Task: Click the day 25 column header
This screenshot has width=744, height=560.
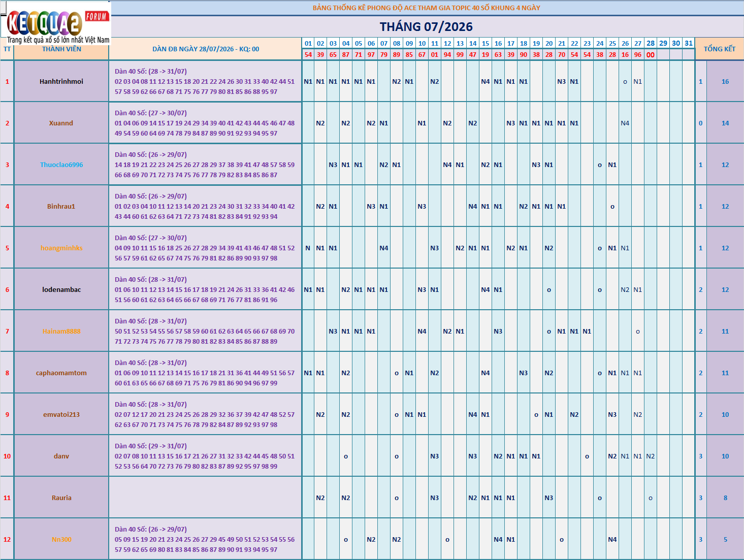Action: click(x=612, y=43)
